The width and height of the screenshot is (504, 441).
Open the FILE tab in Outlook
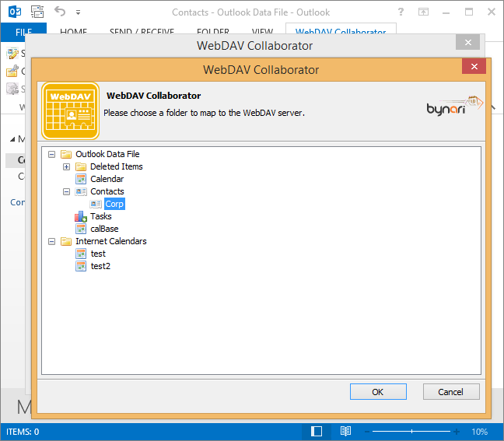point(24,32)
